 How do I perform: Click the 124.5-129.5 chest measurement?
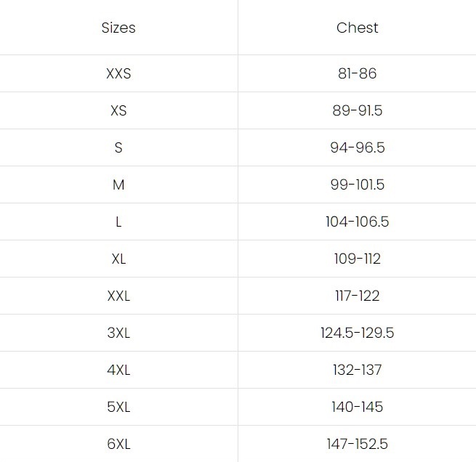point(357,333)
